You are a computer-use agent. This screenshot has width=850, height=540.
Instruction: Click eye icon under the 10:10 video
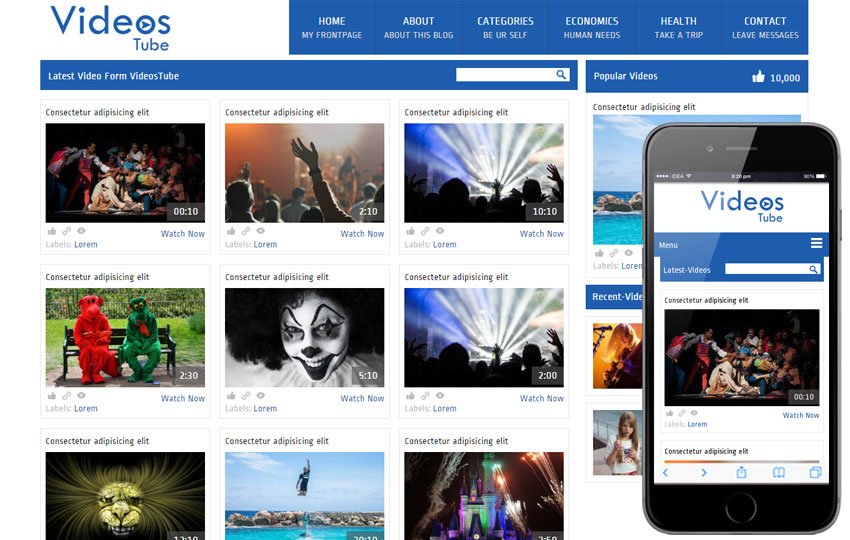click(440, 231)
